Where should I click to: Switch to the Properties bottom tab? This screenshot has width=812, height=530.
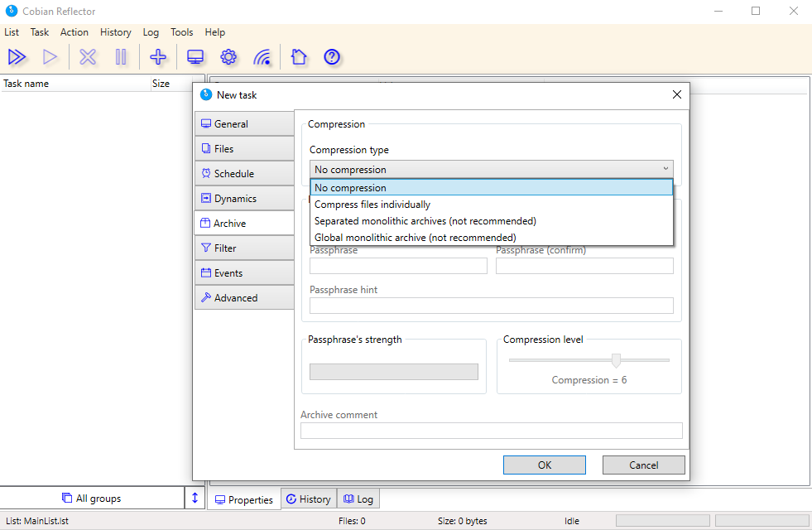coord(244,499)
